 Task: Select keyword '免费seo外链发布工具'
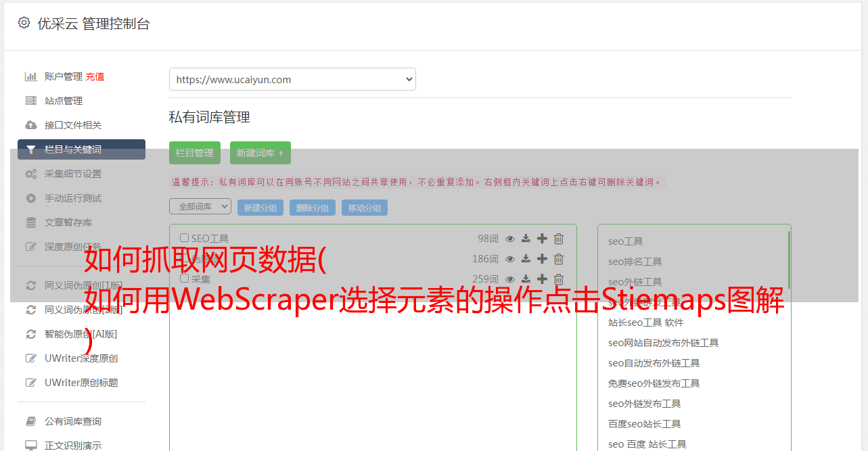click(x=654, y=383)
